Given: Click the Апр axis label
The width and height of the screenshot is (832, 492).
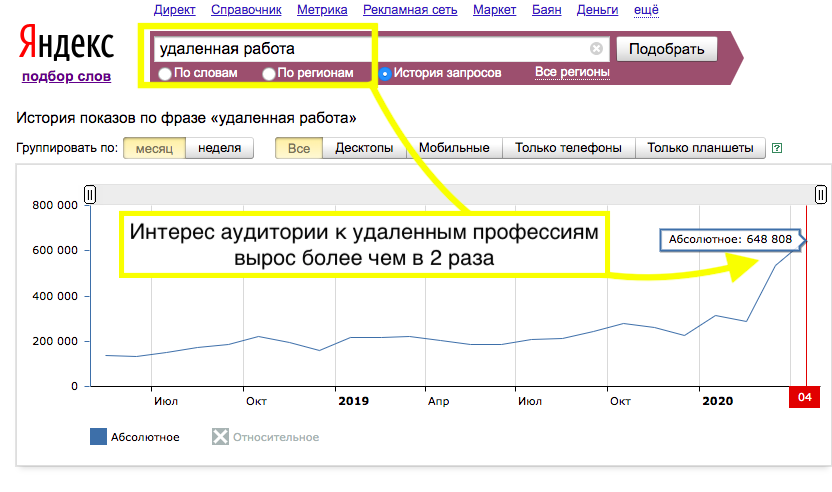Looking at the screenshot, I should 438,401.
